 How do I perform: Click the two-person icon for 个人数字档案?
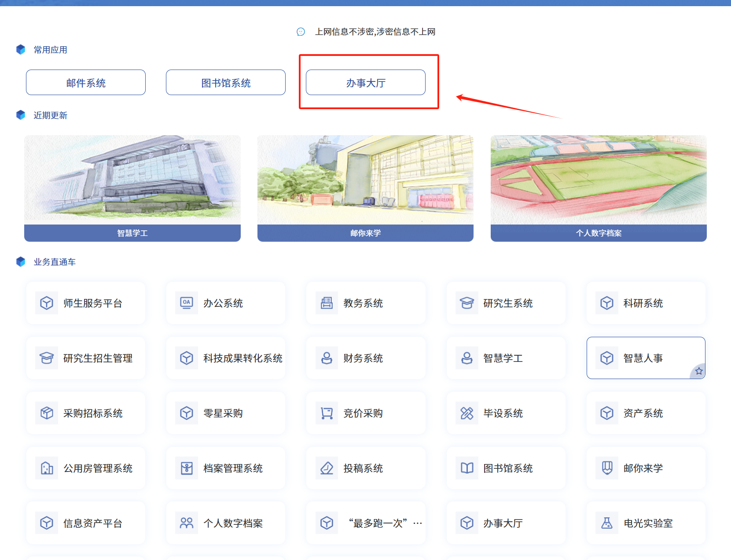pyautogui.click(x=187, y=523)
